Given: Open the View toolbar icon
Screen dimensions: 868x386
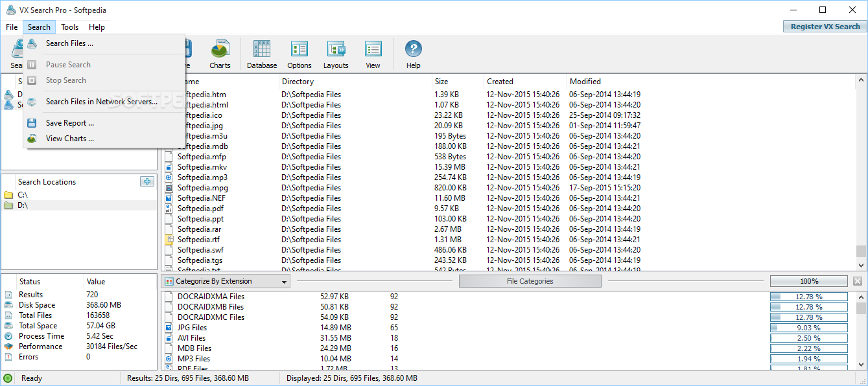Looking at the screenshot, I should click(373, 54).
